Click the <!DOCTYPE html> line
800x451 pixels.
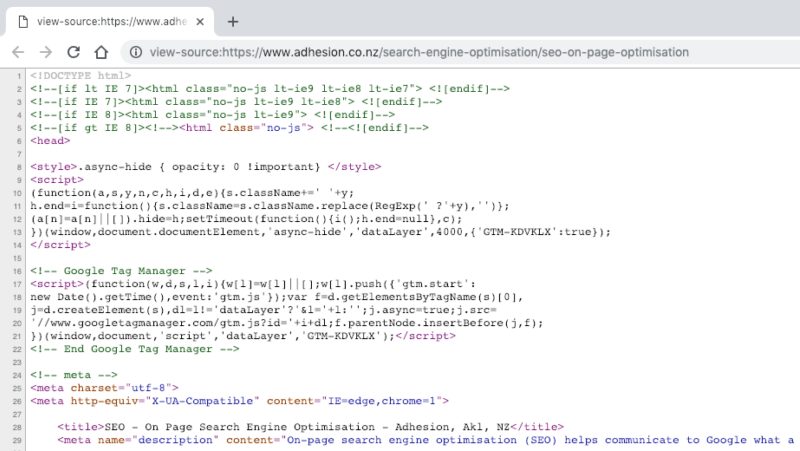81,76
